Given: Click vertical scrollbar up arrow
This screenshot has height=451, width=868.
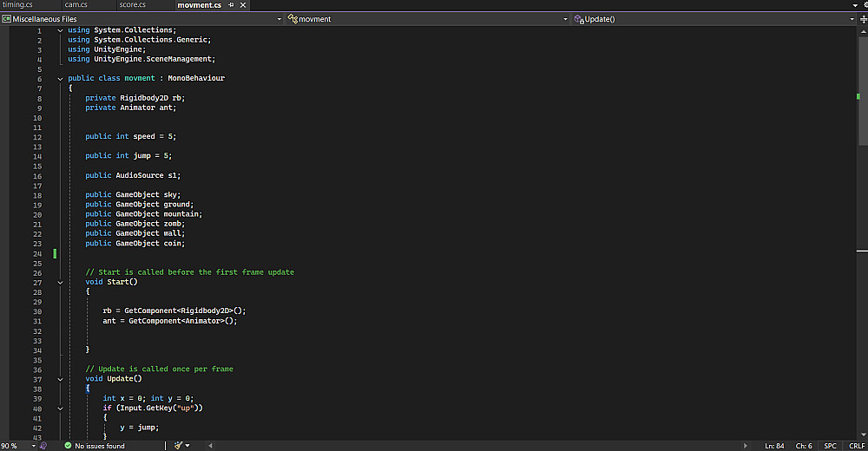Looking at the screenshot, I should coord(863,31).
